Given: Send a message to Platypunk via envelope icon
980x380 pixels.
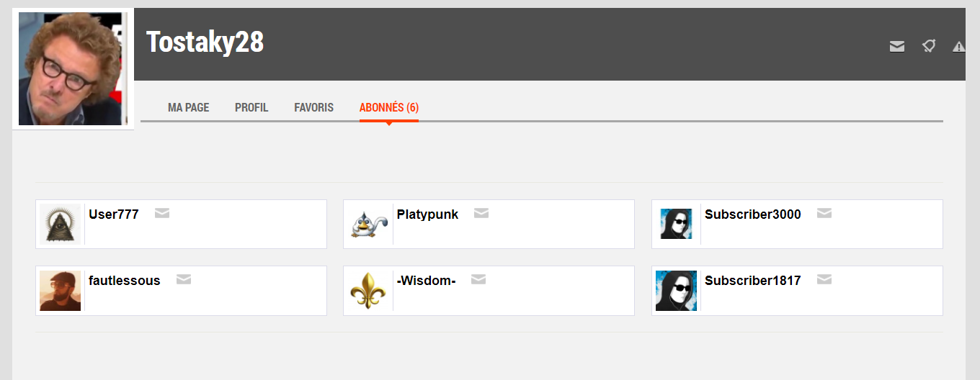Looking at the screenshot, I should [481, 213].
